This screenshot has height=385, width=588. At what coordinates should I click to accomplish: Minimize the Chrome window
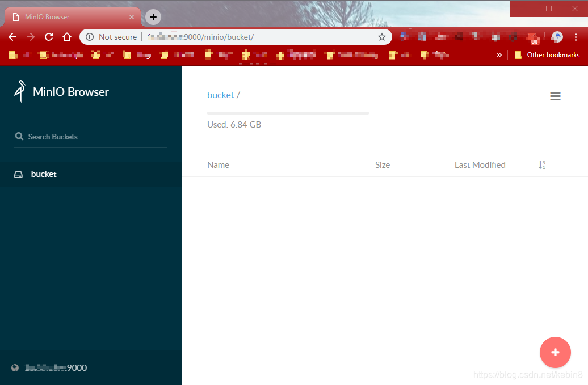(523, 9)
